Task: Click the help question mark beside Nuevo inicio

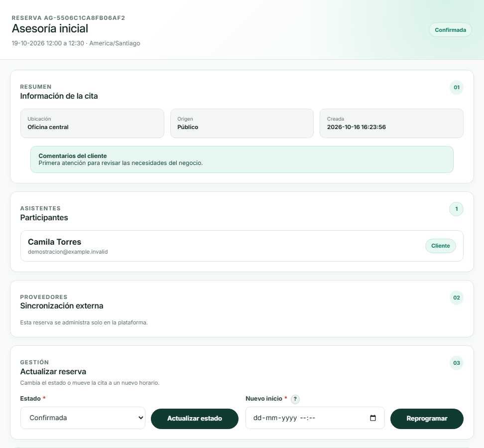Action: tap(295, 399)
